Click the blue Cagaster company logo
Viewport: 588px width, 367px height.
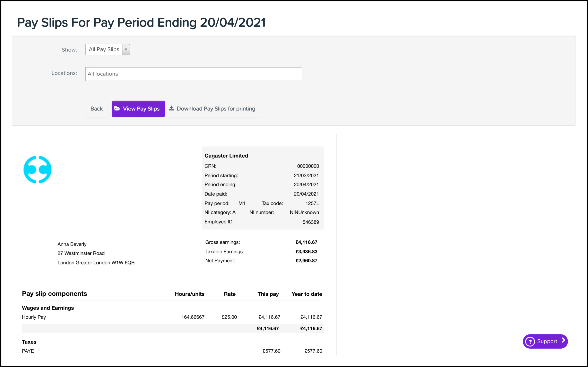[x=37, y=170]
